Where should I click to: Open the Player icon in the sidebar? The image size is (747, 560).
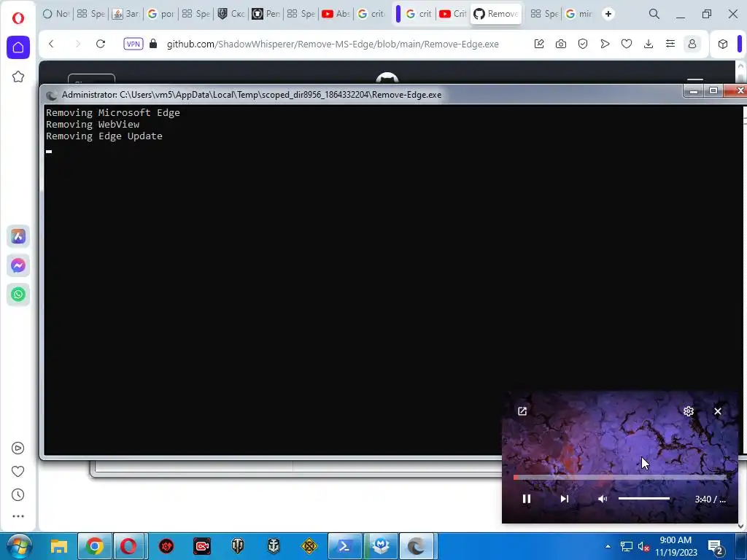coord(18,448)
